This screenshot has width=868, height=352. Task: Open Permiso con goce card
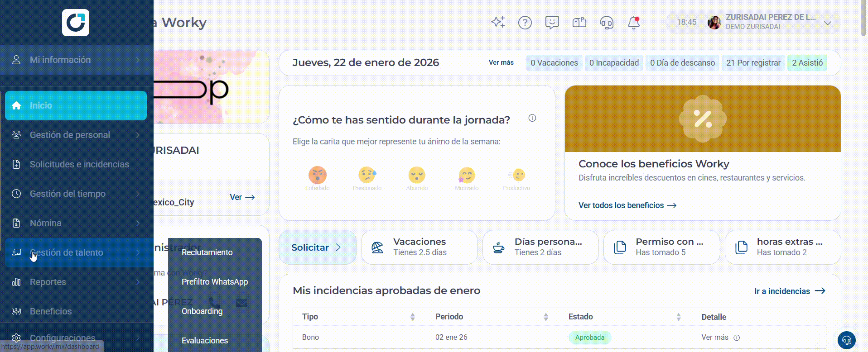(662, 247)
